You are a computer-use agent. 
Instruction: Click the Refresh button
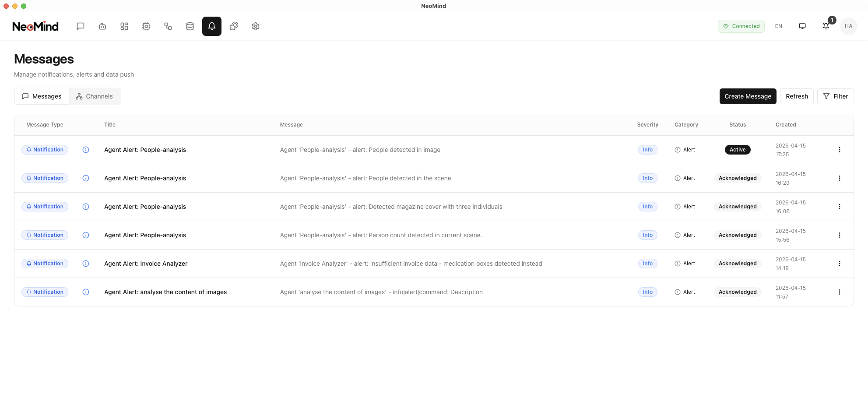797,96
